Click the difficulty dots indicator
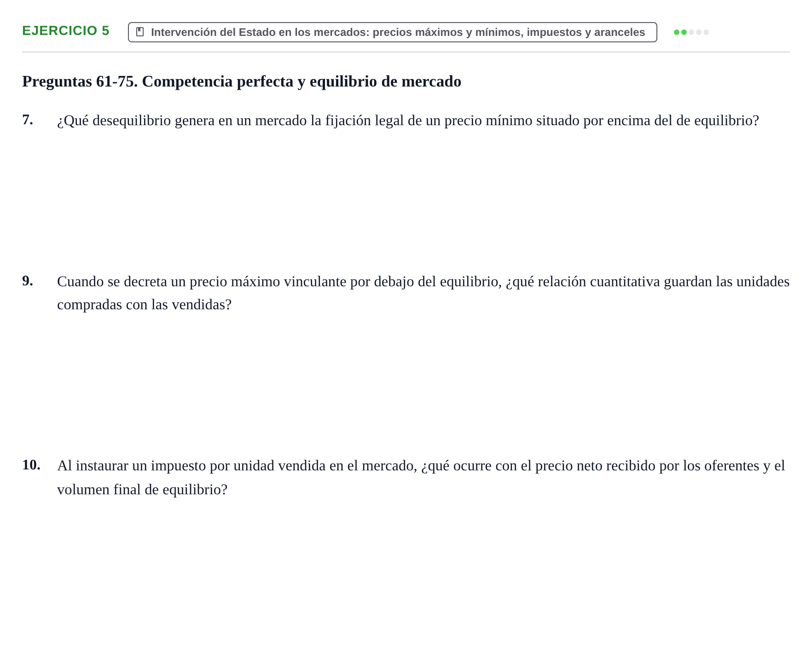Image resolution: width=812 pixels, height=648 pixels. (x=691, y=32)
